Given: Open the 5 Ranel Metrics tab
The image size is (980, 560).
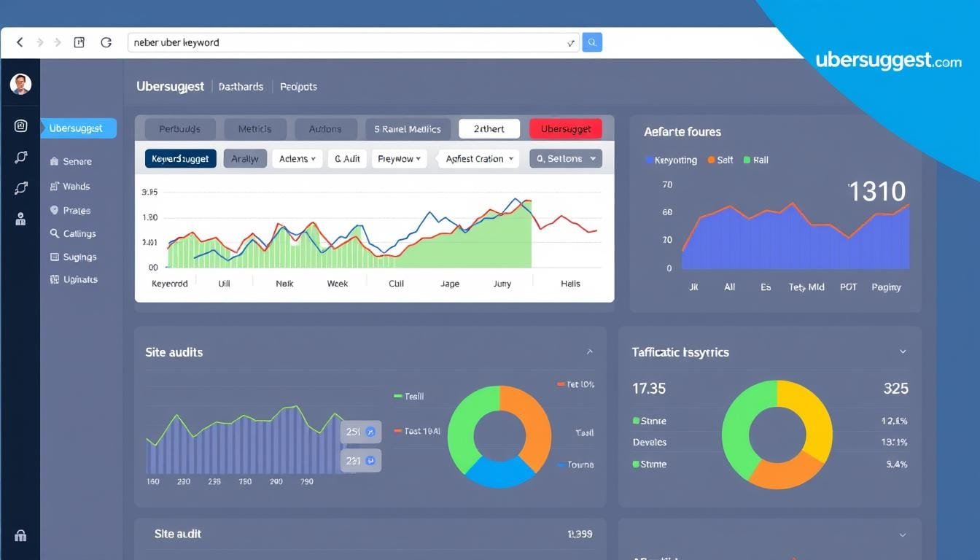Looking at the screenshot, I should tap(408, 129).
